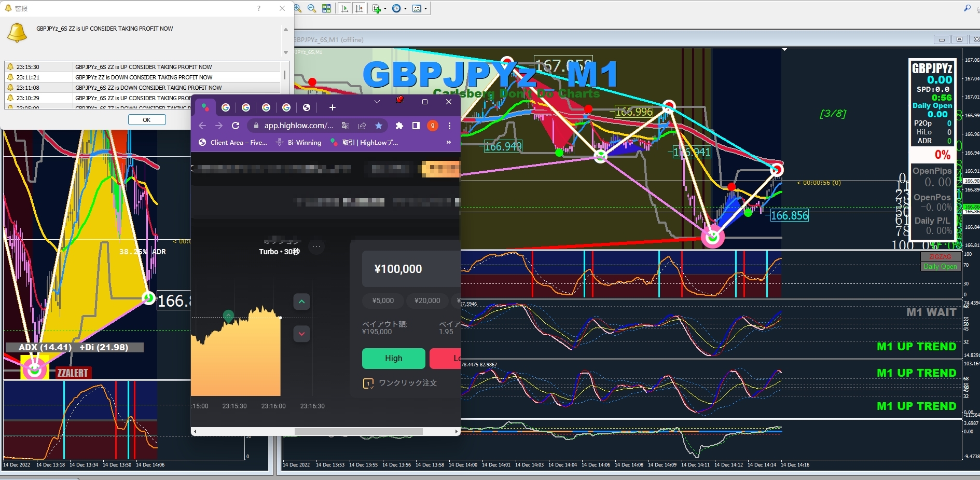Viewport: 980px width, 480px height.
Task: Tile chart windows with the grid icon
Action: tap(326, 8)
